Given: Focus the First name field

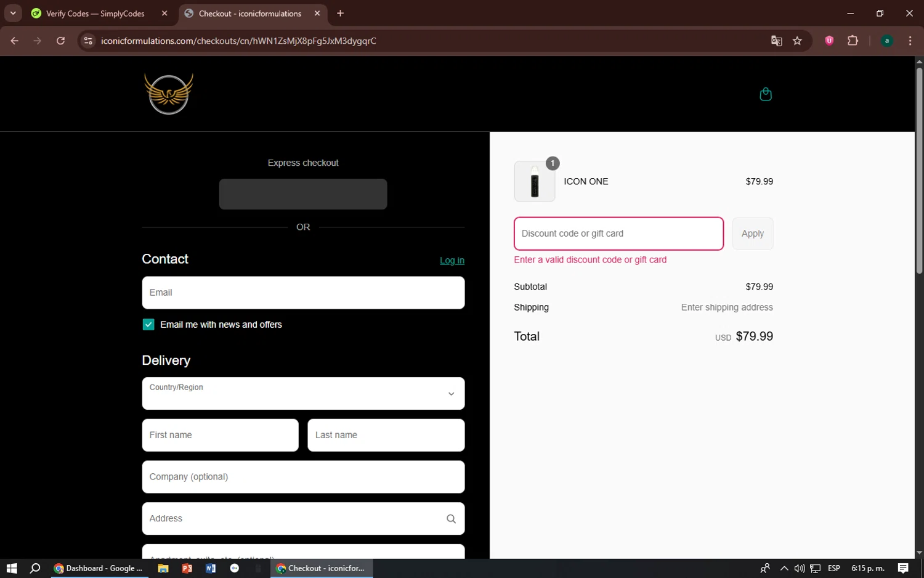Looking at the screenshot, I should point(220,435).
